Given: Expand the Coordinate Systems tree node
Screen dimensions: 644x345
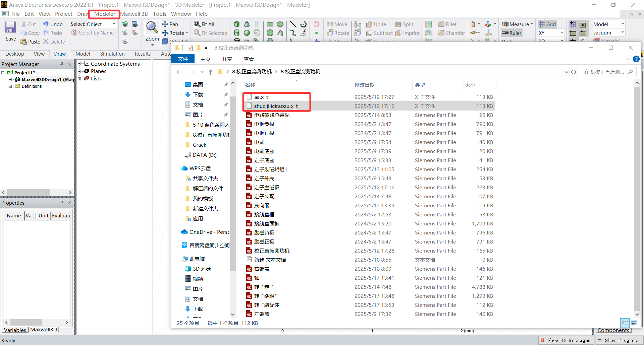Looking at the screenshot, I should (79, 64).
